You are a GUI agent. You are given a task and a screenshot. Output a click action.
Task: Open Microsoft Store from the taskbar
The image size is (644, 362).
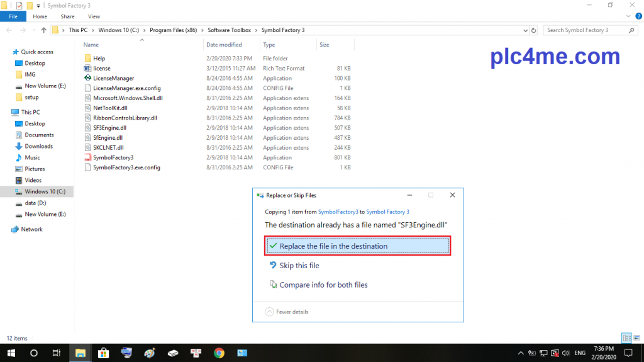click(x=103, y=353)
